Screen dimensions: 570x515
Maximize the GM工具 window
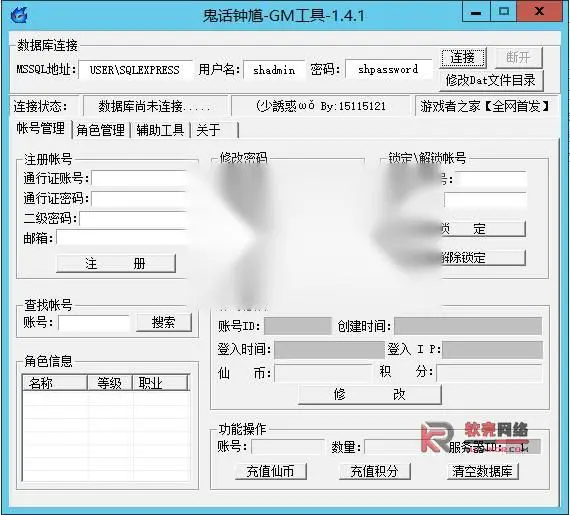[x=504, y=12]
